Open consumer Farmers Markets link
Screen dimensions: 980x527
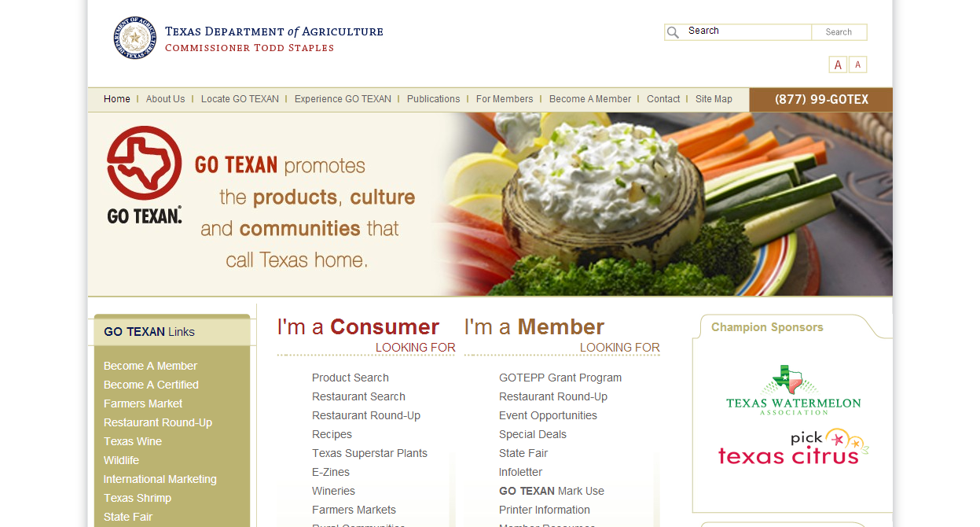(354, 510)
